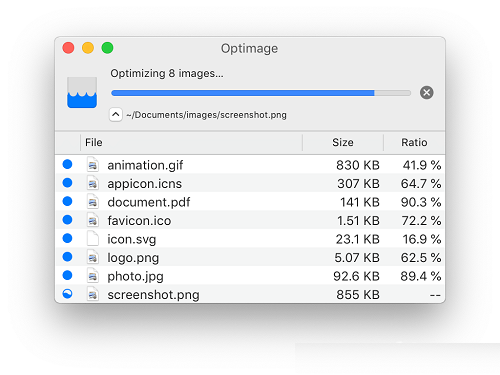The height and width of the screenshot is (375, 500).
Task: Minimize the window with the yellow button
Action: [x=88, y=48]
